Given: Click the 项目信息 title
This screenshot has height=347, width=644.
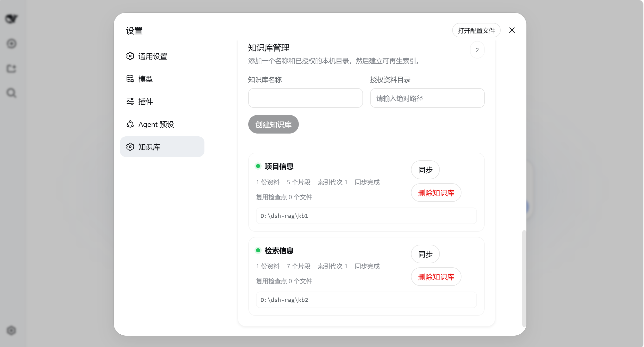Looking at the screenshot, I should [x=279, y=166].
